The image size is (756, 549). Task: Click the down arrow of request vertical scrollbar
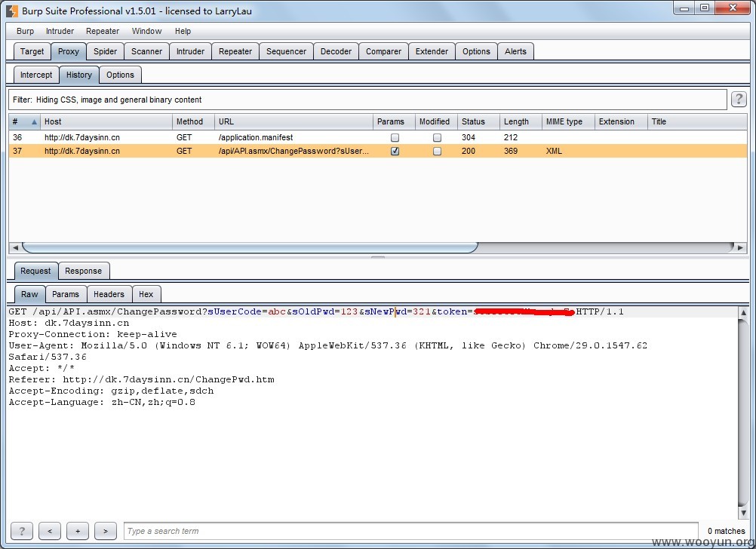pos(743,513)
